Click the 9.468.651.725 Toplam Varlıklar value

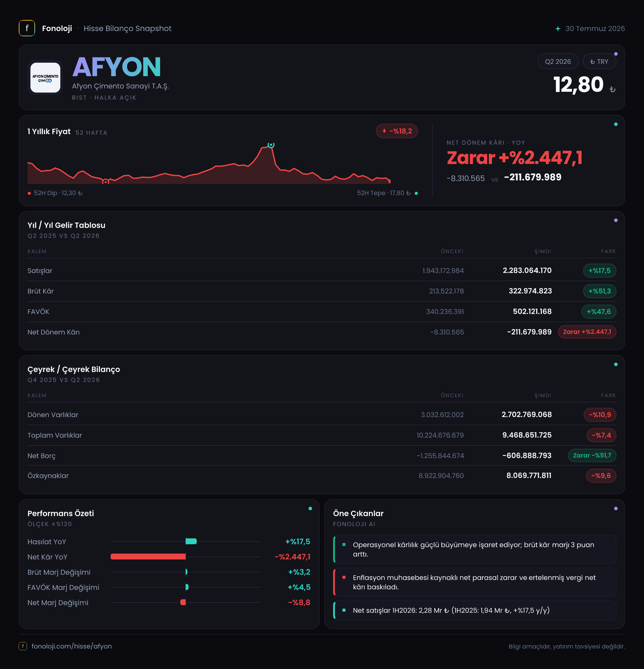[x=527, y=435]
